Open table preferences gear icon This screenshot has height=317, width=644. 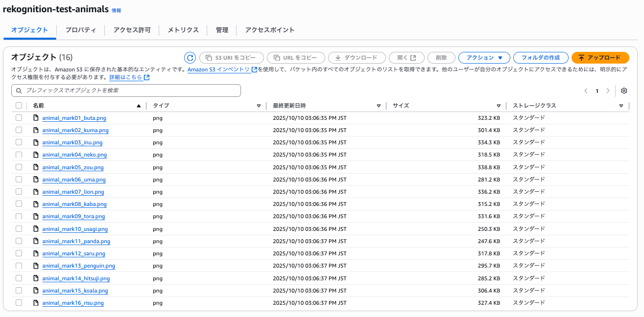[623, 91]
